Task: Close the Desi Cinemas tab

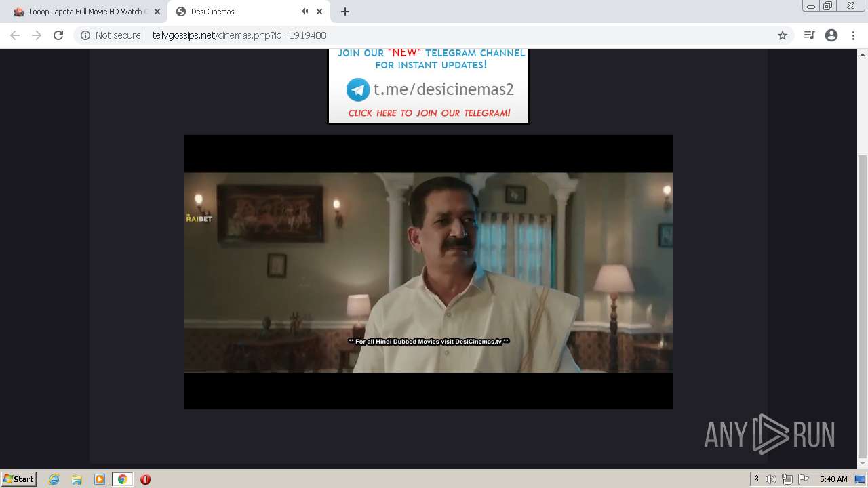Action: pyautogui.click(x=319, y=12)
